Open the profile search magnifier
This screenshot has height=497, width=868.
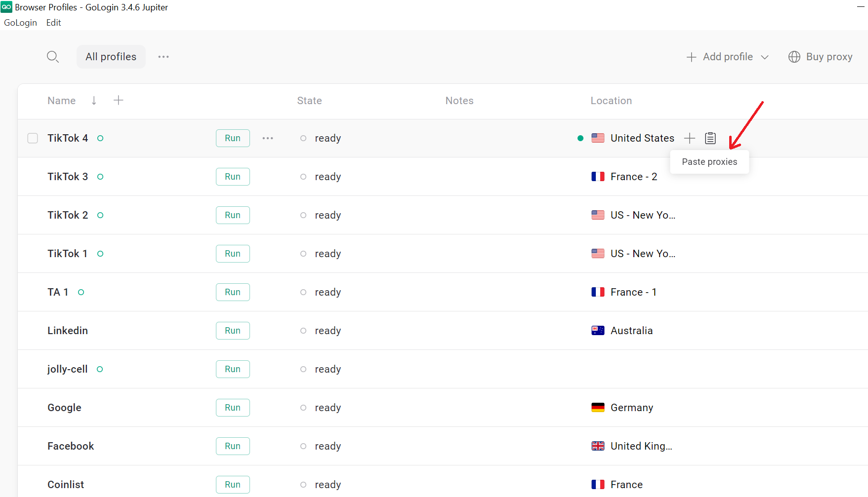(53, 57)
